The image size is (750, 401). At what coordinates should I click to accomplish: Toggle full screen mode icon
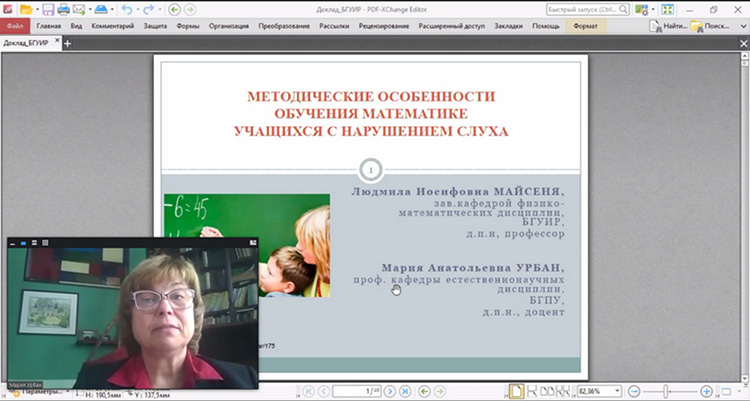tap(668, 9)
